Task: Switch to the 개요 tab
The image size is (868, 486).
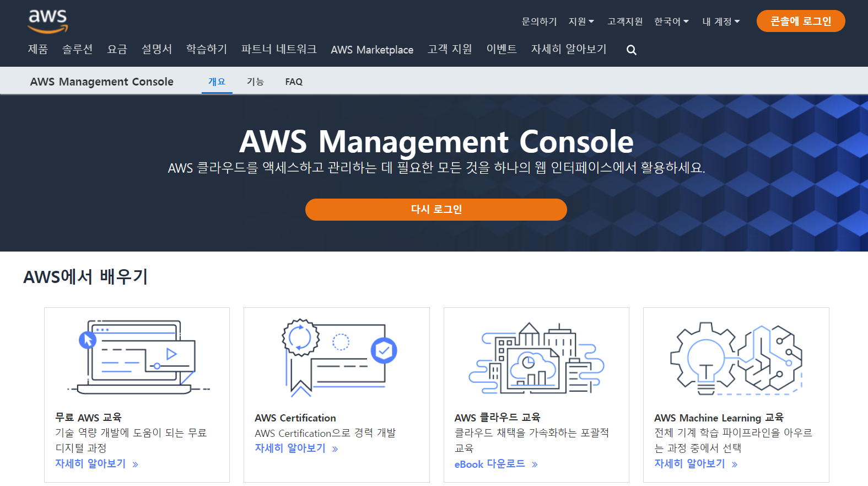Action: point(217,82)
